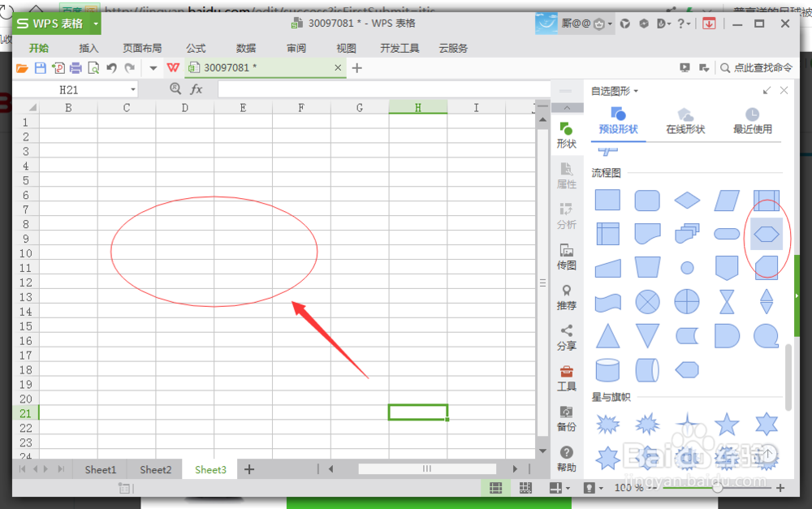The image size is (812, 509).
Task: Open the 云服务 ribbon tab
Action: pyautogui.click(x=453, y=48)
